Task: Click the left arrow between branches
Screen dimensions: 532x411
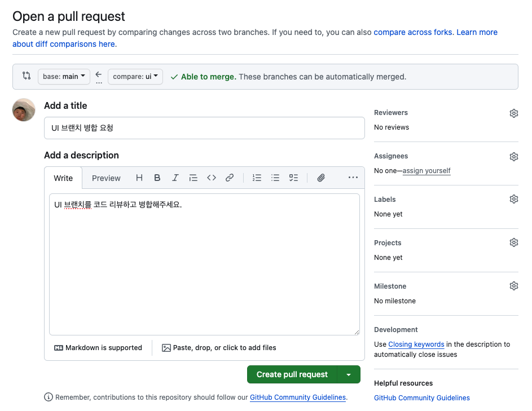Action: click(x=99, y=74)
